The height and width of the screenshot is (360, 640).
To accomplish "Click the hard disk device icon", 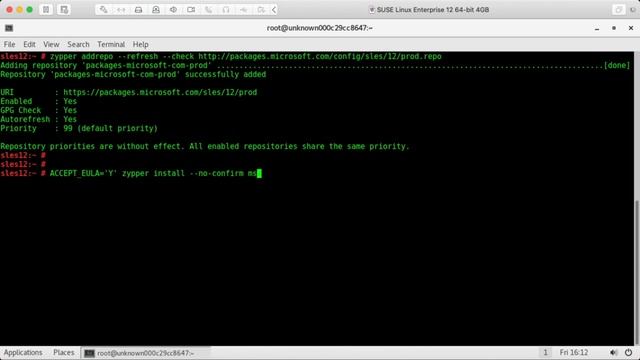I will [138, 9].
